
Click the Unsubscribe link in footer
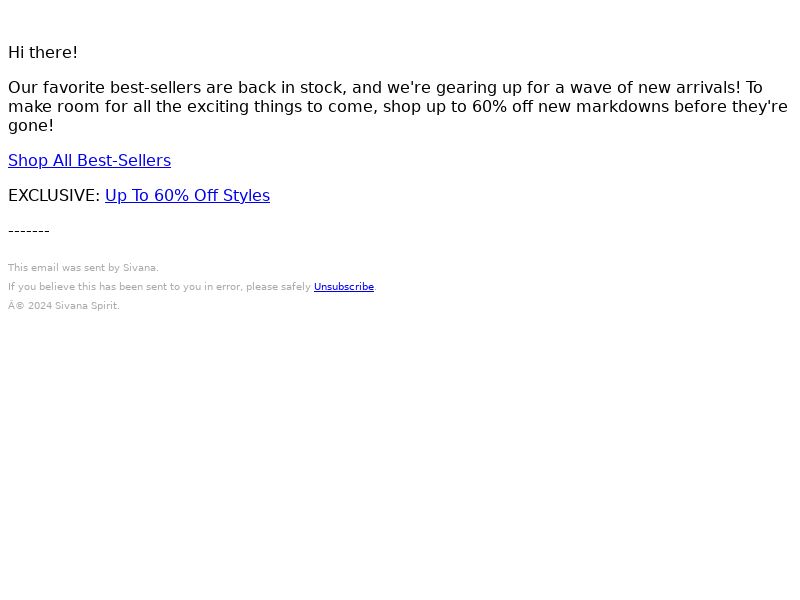pyautogui.click(x=344, y=287)
